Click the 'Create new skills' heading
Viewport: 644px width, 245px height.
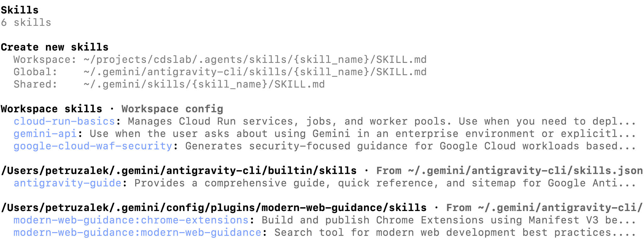(55, 47)
